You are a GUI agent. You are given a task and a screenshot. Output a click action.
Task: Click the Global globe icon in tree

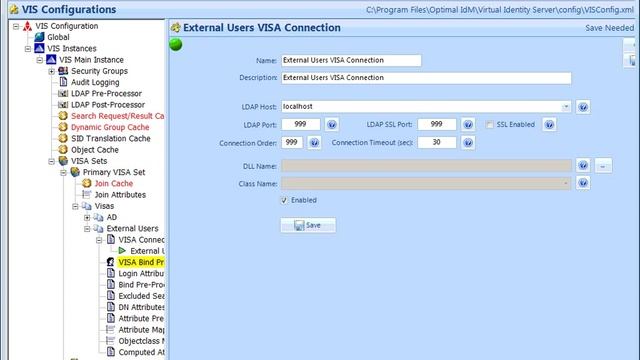tap(39, 37)
